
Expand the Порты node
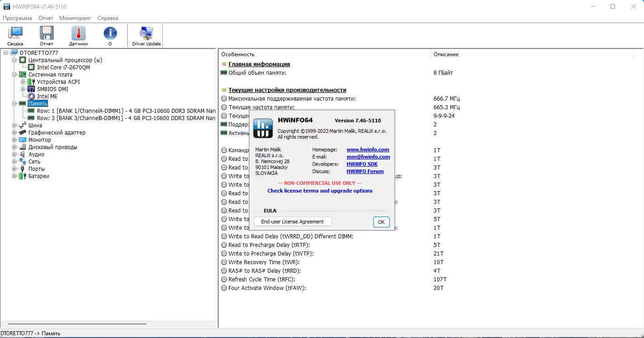pyautogui.click(x=14, y=169)
